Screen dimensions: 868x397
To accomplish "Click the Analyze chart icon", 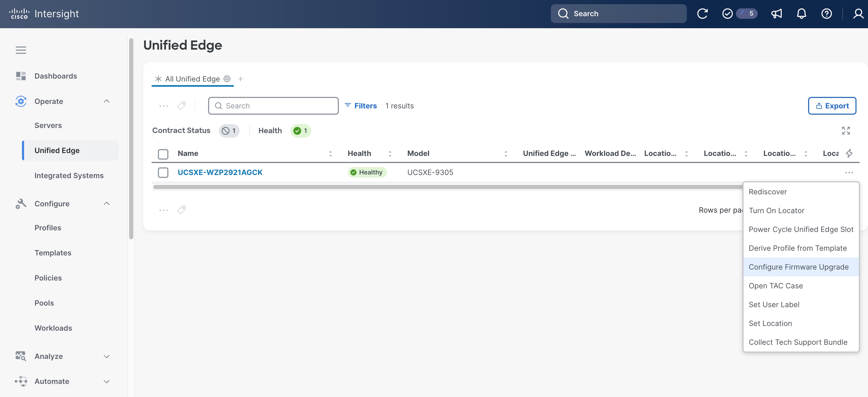I will tap(21, 356).
